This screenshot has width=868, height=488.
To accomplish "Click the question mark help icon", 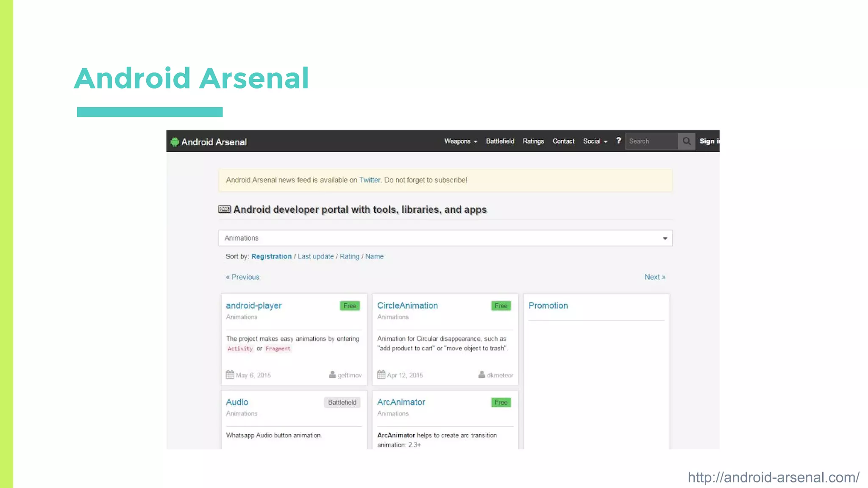I will 618,141.
